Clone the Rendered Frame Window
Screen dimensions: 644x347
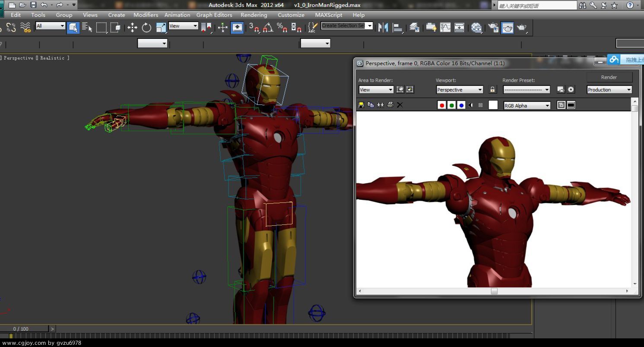pos(381,105)
